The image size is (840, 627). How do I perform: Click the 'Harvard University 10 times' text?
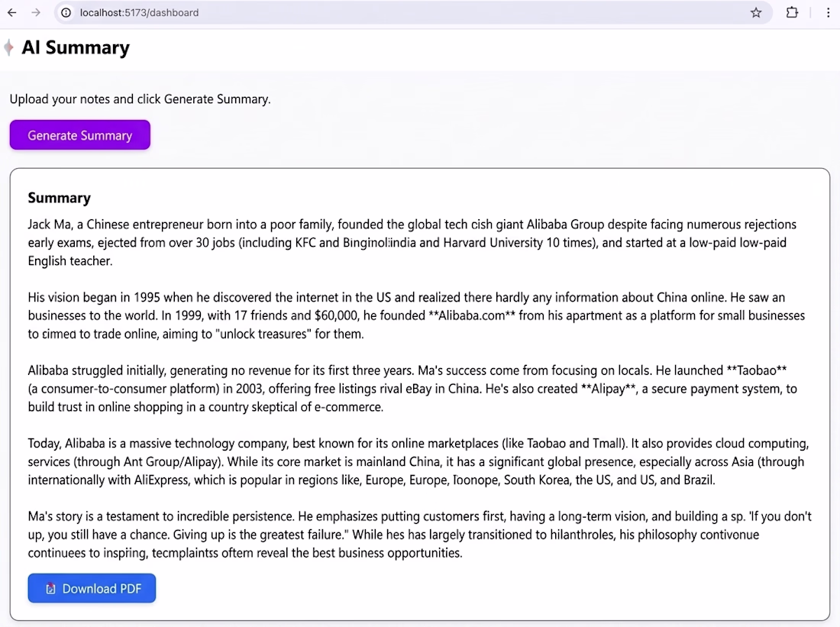(516, 243)
